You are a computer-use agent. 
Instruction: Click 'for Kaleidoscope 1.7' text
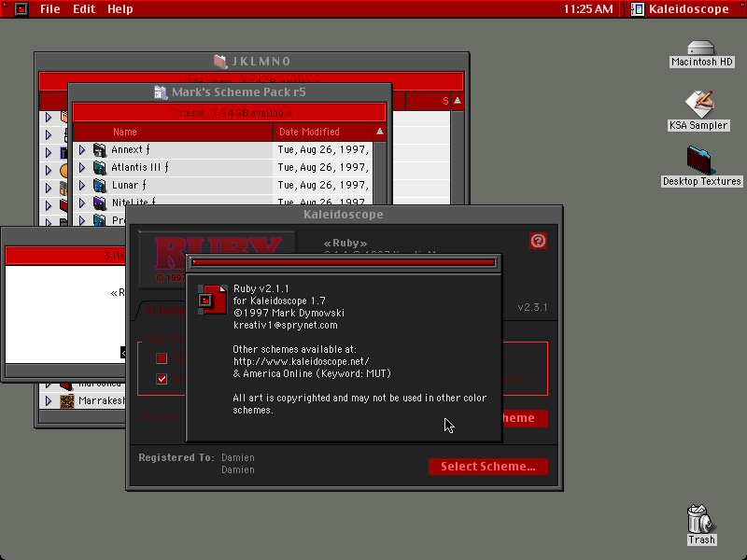279,301
